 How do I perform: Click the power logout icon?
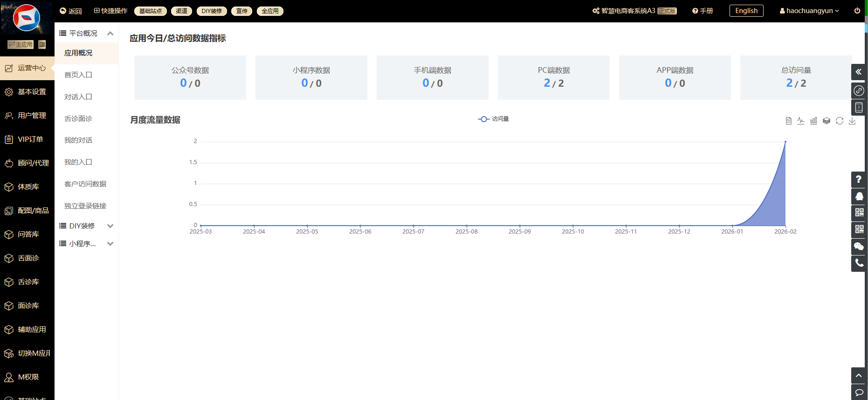tap(857, 11)
